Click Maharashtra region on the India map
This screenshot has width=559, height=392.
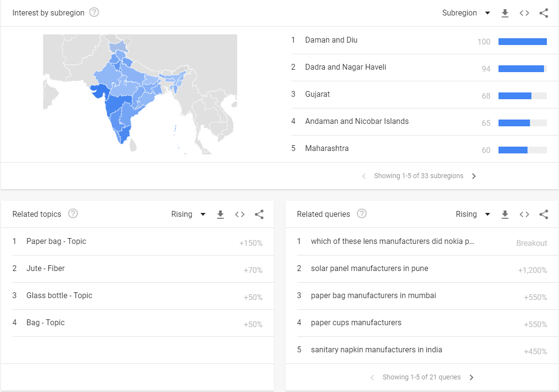pos(119,104)
